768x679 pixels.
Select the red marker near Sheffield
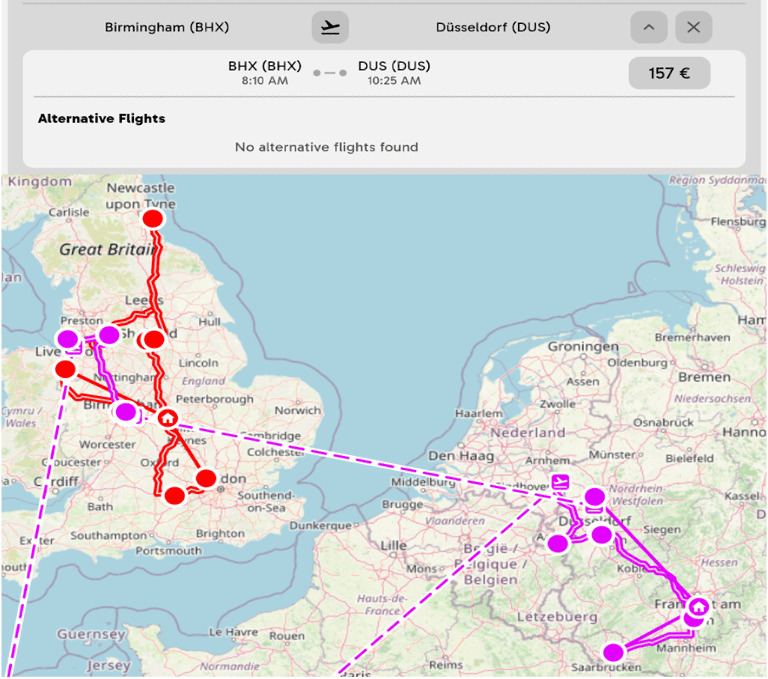(154, 340)
